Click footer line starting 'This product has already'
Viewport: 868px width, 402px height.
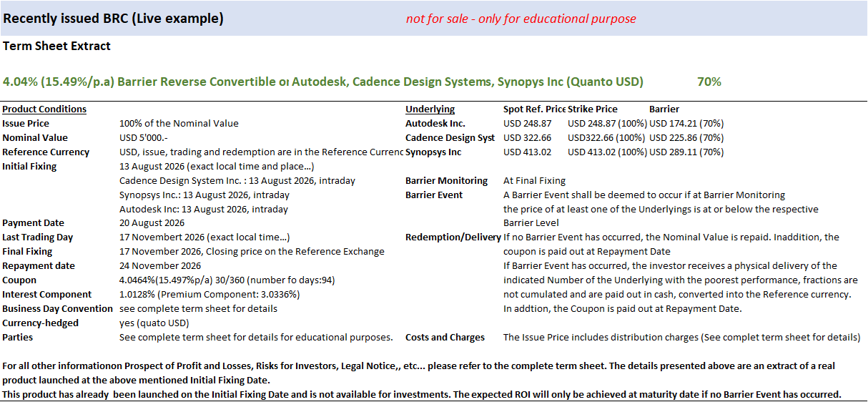tap(422, 394)
